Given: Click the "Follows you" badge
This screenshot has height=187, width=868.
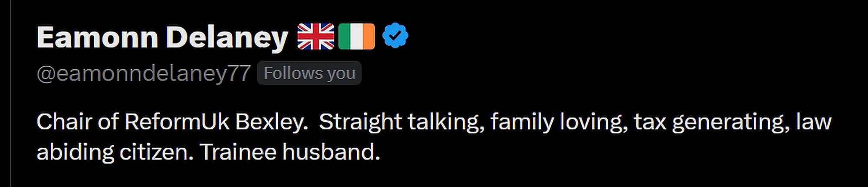Looking at the screenshot, I should pyautogui.click(x=309, y=73).
